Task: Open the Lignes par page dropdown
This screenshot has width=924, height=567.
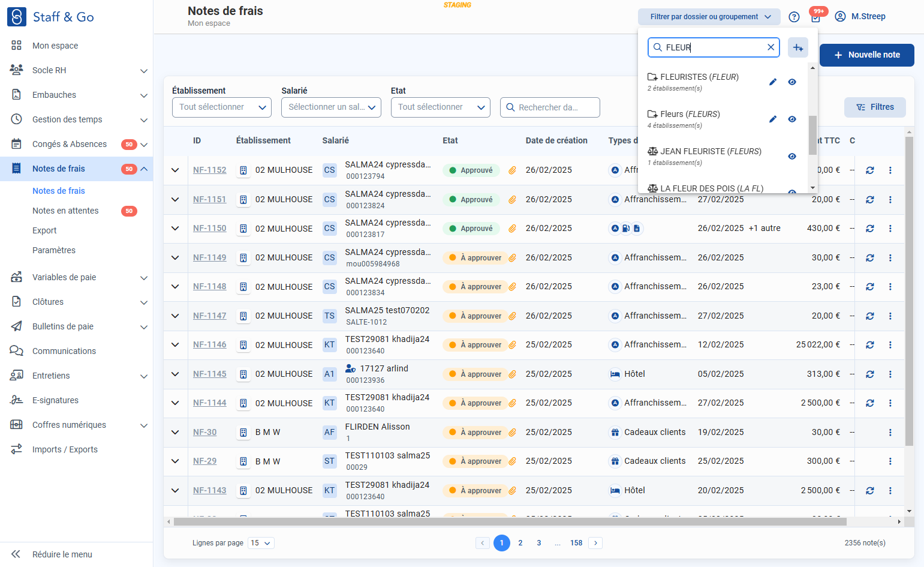Action: (261, 543)
